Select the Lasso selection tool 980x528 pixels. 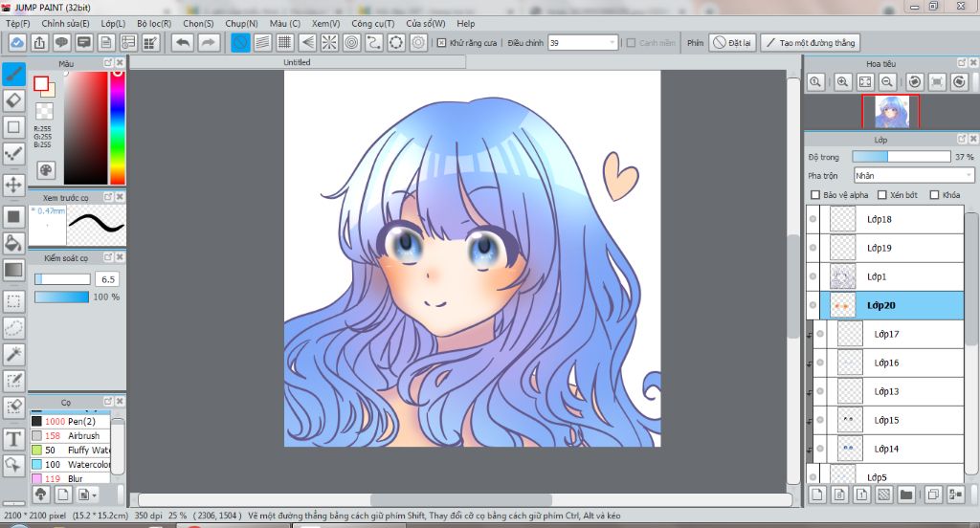13,327
